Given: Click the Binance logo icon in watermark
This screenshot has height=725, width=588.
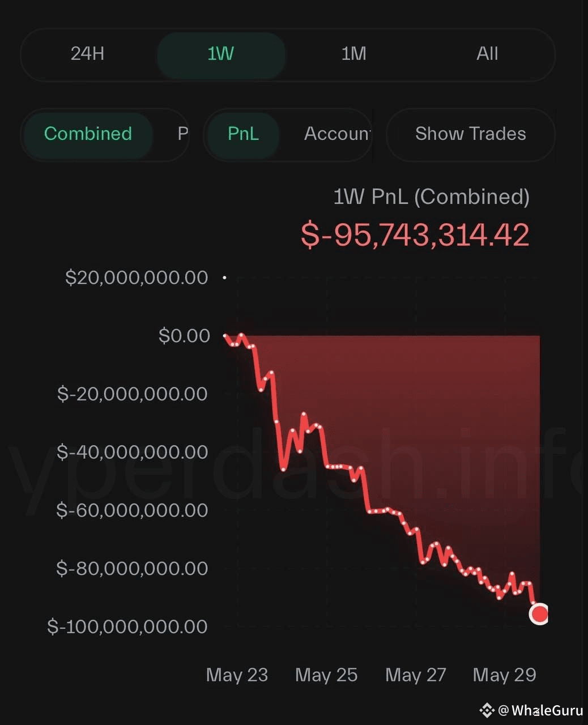Looking at the screenshot, I should click(487, 710).
